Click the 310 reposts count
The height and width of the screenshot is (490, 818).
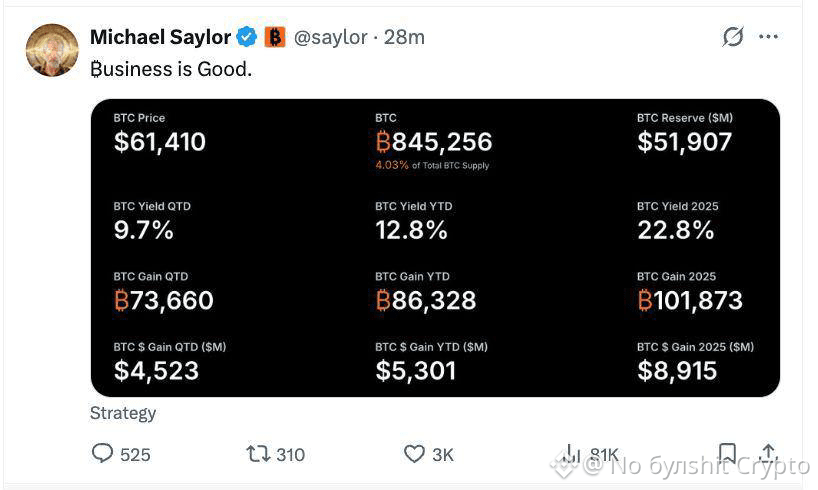click(x=291, y=455)
